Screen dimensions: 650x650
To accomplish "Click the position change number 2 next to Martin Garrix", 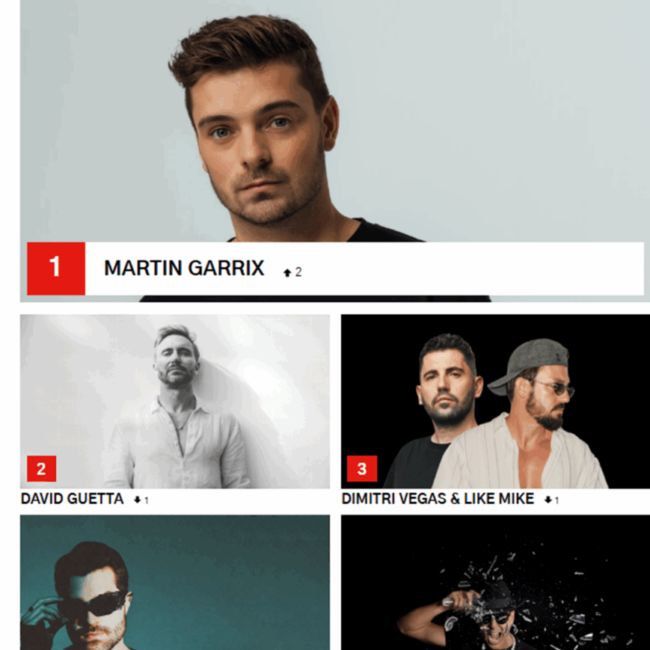I will [x=298, y=272].
